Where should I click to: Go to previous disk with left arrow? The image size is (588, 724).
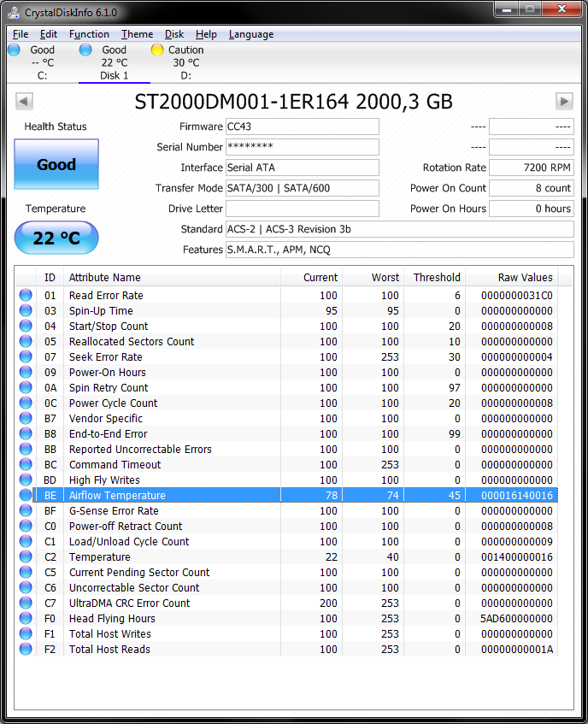pyautogui.click(x=24, y=101)
